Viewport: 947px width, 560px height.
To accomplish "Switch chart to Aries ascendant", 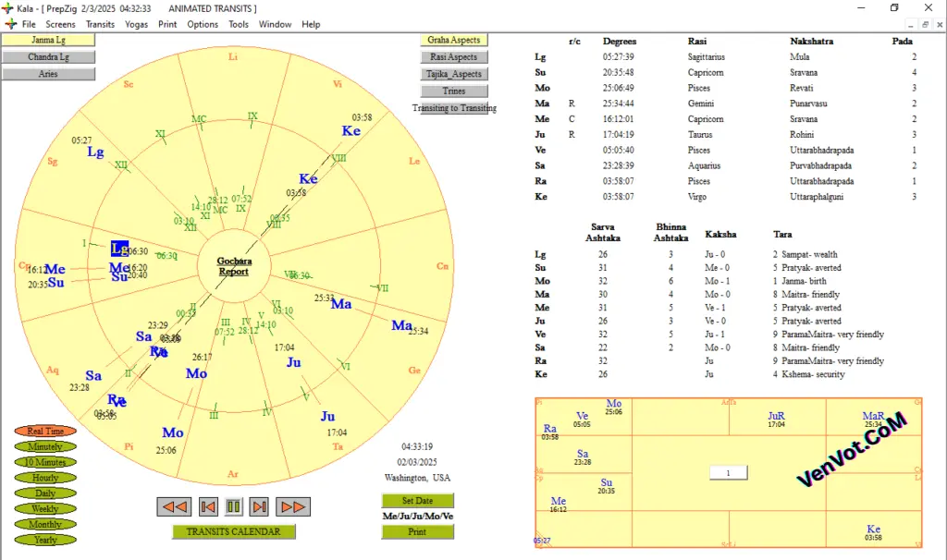I will [48, 74].
